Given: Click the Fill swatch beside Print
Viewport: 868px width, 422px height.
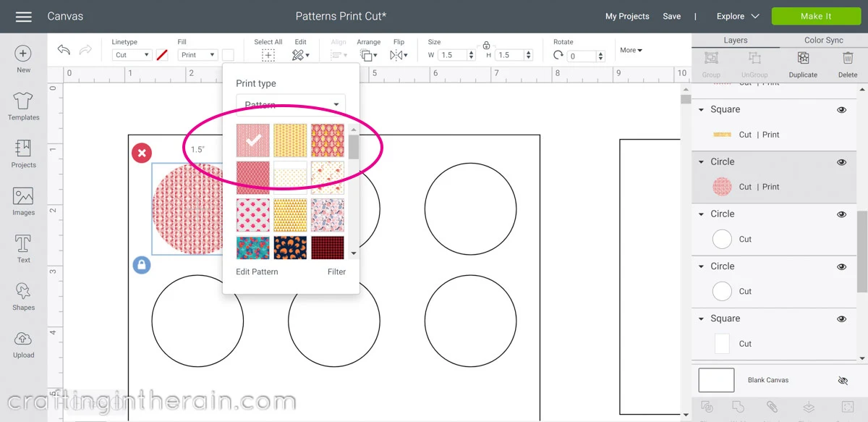Looking at the screenshot, I should (x=228, y=55).
